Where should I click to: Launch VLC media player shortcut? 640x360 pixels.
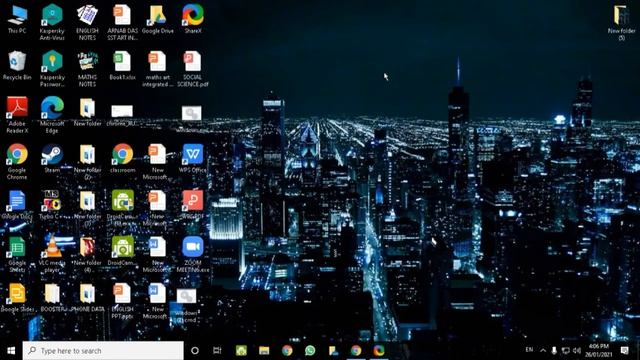coord(52,254)
